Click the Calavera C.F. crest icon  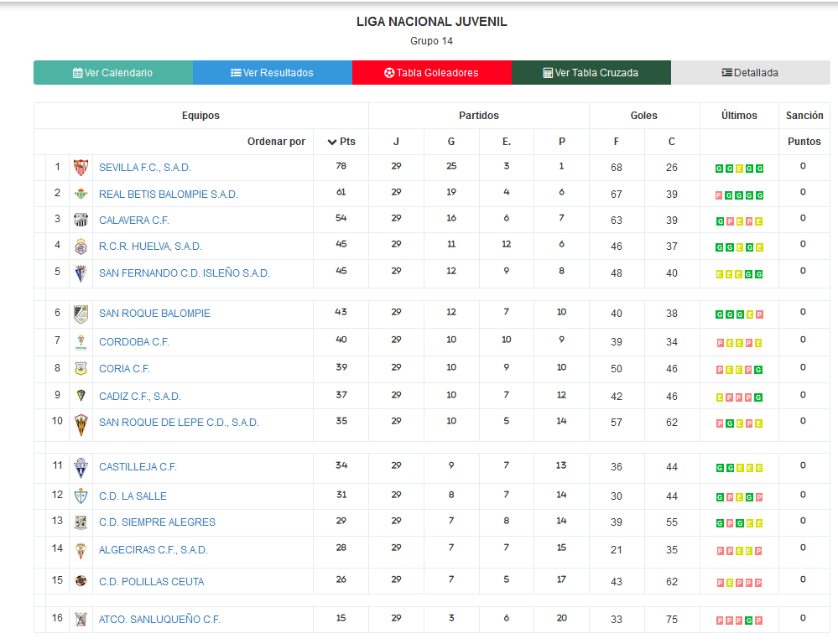point(81,220)
